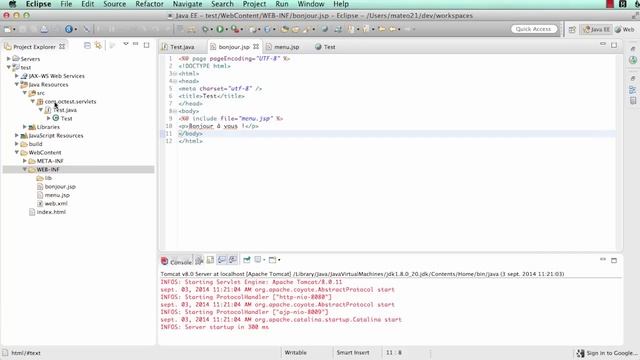Collapse the src folder node
The image size is (640, 360).
tap(25, 93)
